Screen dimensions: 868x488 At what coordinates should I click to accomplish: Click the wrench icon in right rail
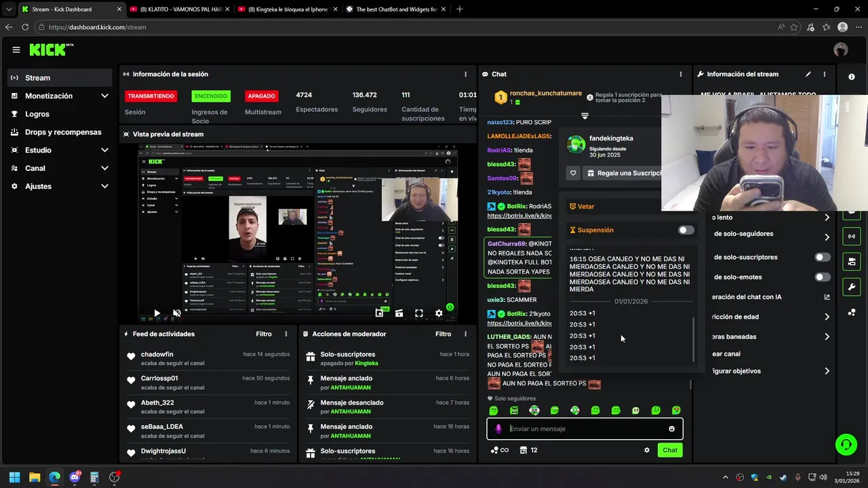tap(852, 287)
